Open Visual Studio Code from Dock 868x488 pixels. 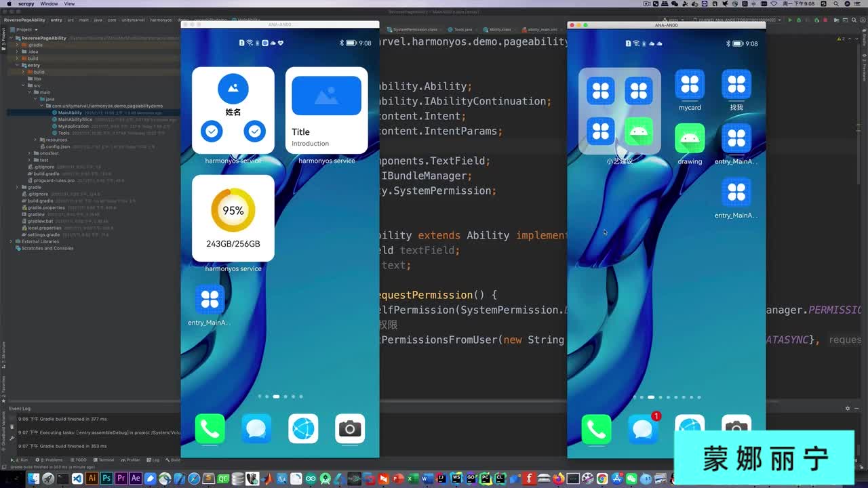click(x=77, y=479)
